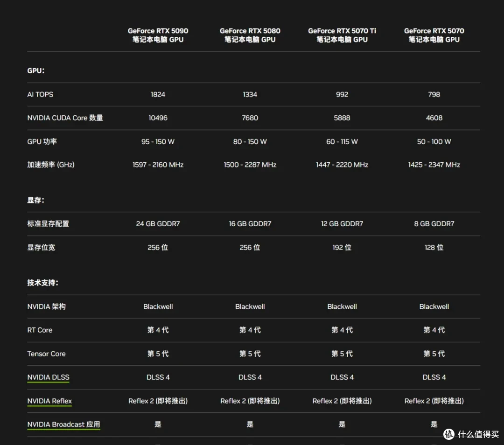Click the NVIDIA 架构 row label
504x445 pixels.
coord(47,306)
